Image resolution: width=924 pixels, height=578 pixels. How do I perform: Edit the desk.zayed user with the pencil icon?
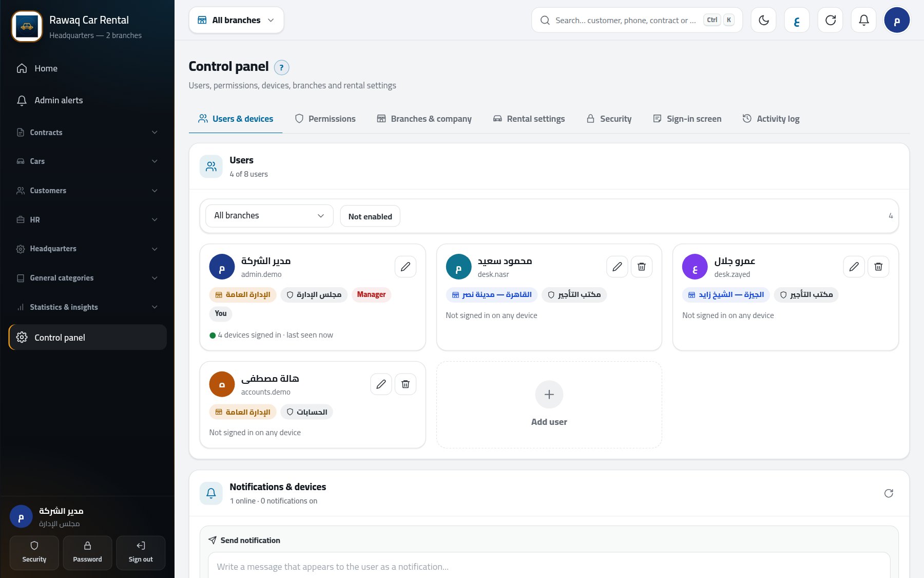click(x=854, y=267)
